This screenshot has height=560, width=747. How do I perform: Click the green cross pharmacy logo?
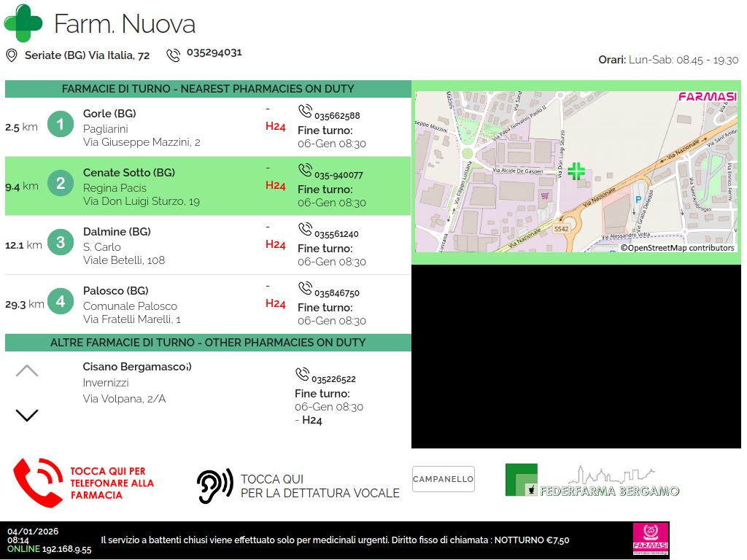(23, 23)
